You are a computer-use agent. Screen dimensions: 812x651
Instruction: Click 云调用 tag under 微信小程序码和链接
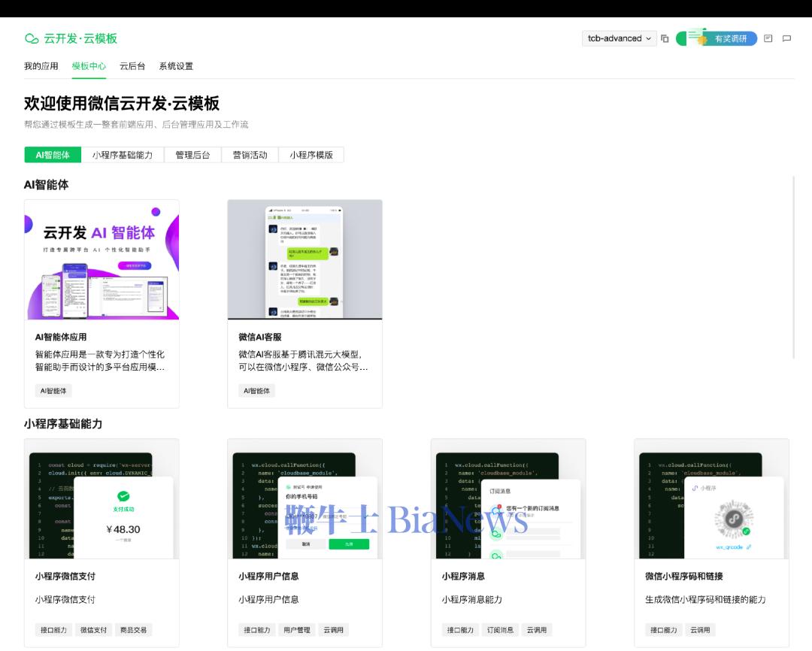[700, 630]
